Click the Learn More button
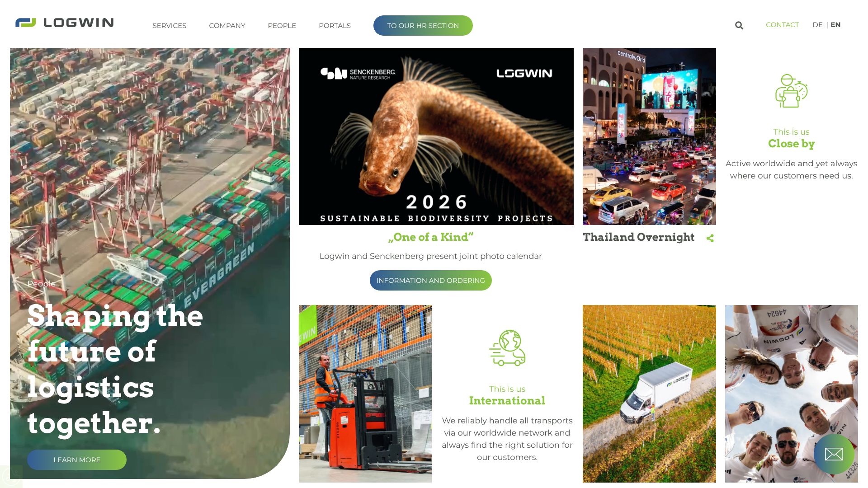868x488 pixels. point(77,460)
